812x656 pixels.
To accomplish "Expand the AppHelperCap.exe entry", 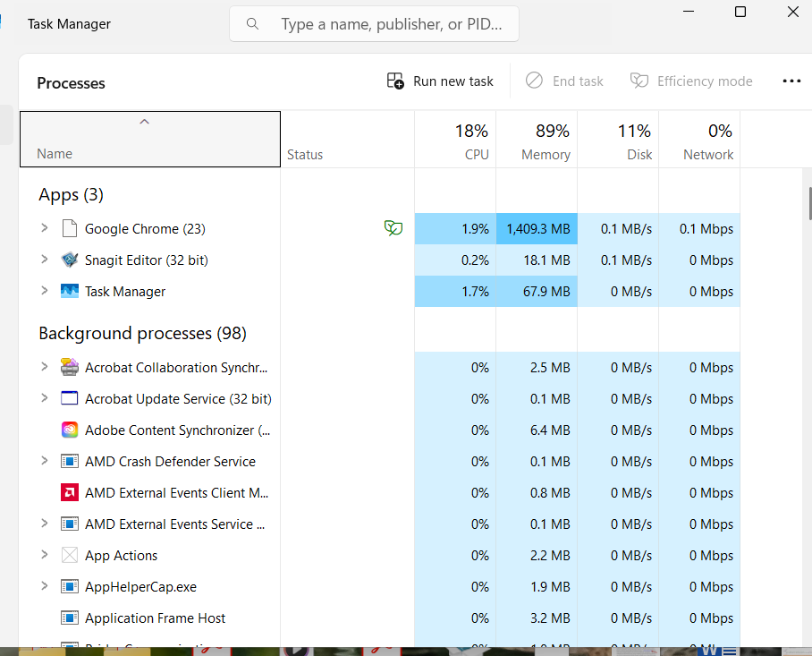I will (45, 586).
